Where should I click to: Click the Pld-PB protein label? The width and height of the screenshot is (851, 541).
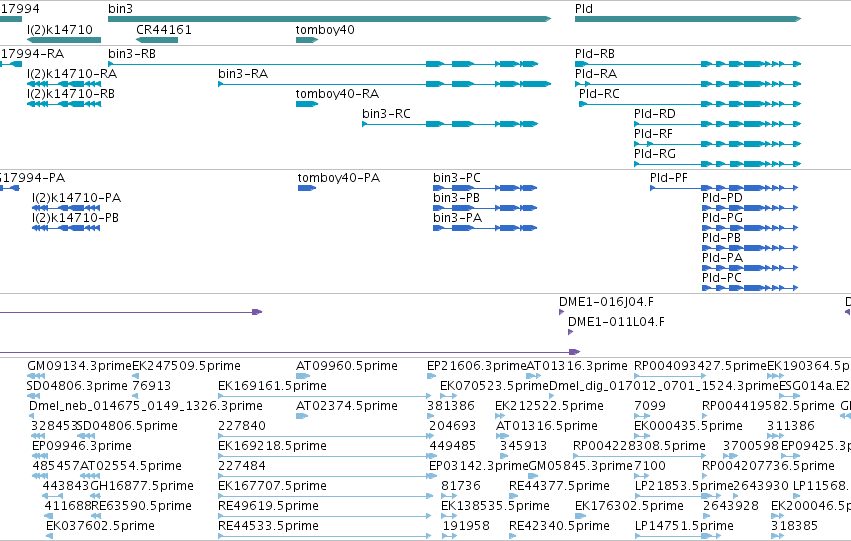click(721, 238)
